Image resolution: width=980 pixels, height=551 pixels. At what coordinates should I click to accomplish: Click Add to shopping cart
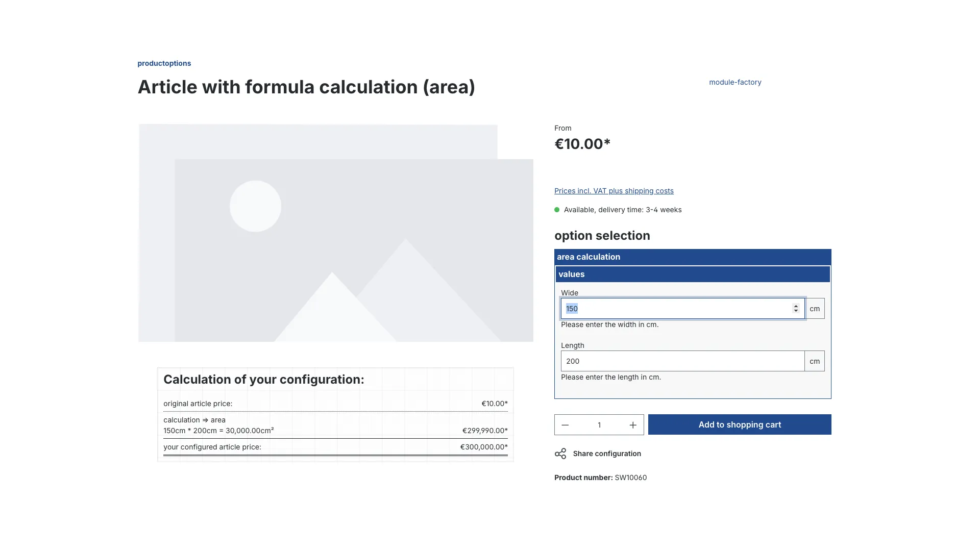(x=740, y=424)
